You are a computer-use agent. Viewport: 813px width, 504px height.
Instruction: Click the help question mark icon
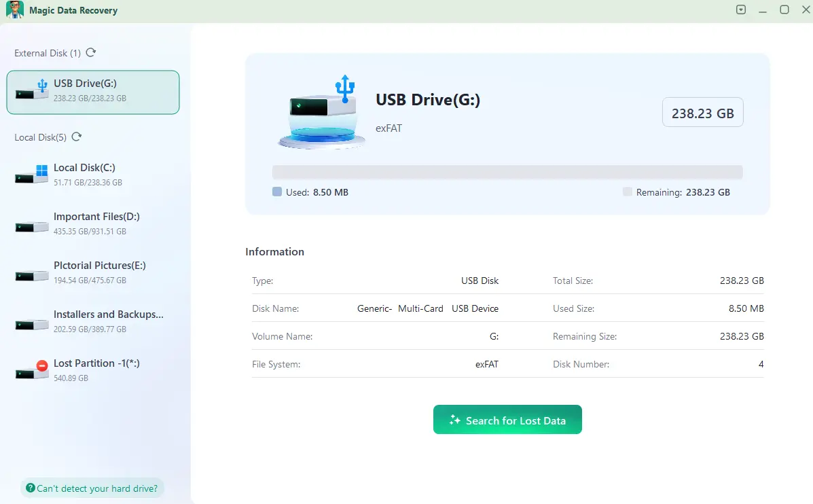coord(31,488)
